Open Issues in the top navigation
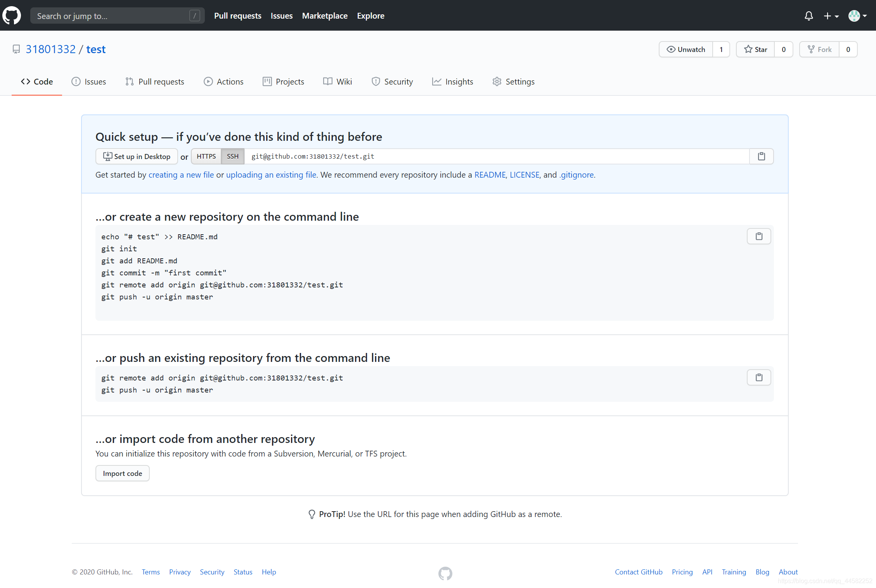Viewport: 876px width, 588px height. 282,16
